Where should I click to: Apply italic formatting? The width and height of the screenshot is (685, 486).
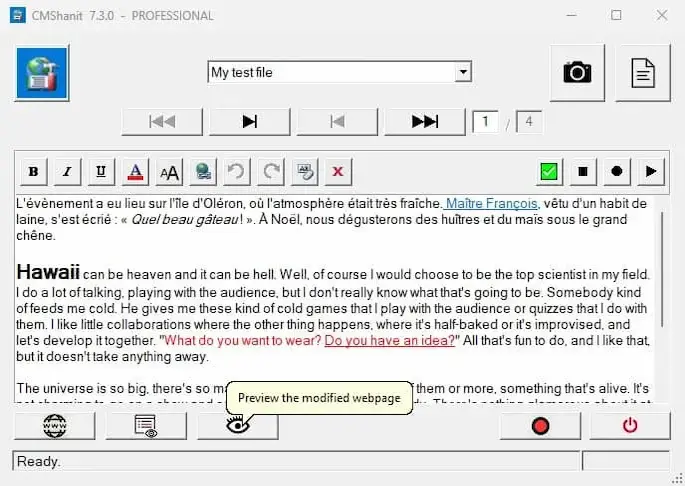tap(67, 171)
